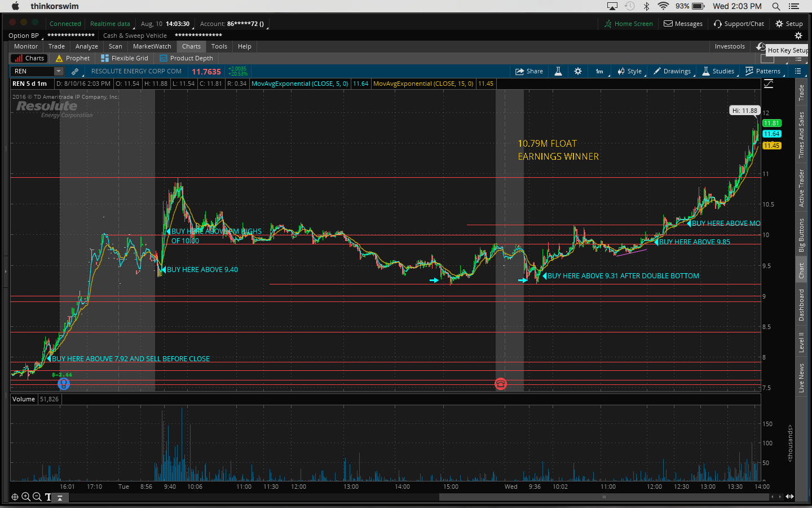
Task: Click the MovAvgExponential (CLOSE, 5, 0) study label
Action: tap(300, 84)
